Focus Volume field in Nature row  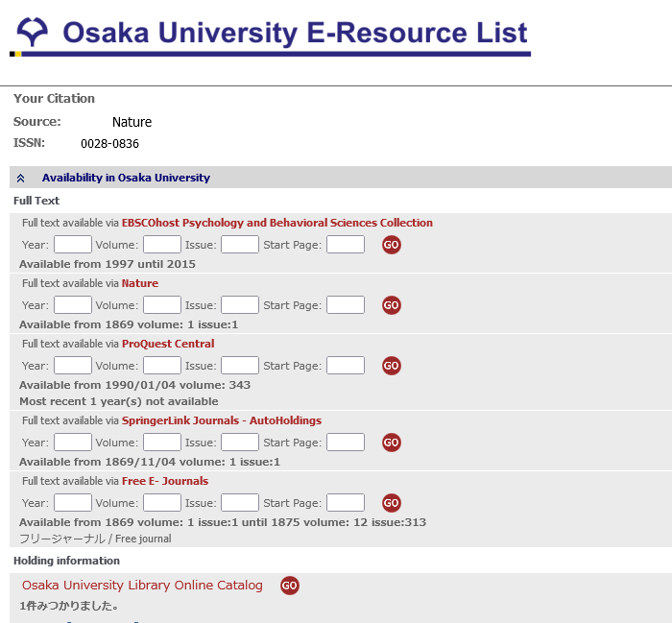click(162, 304)
